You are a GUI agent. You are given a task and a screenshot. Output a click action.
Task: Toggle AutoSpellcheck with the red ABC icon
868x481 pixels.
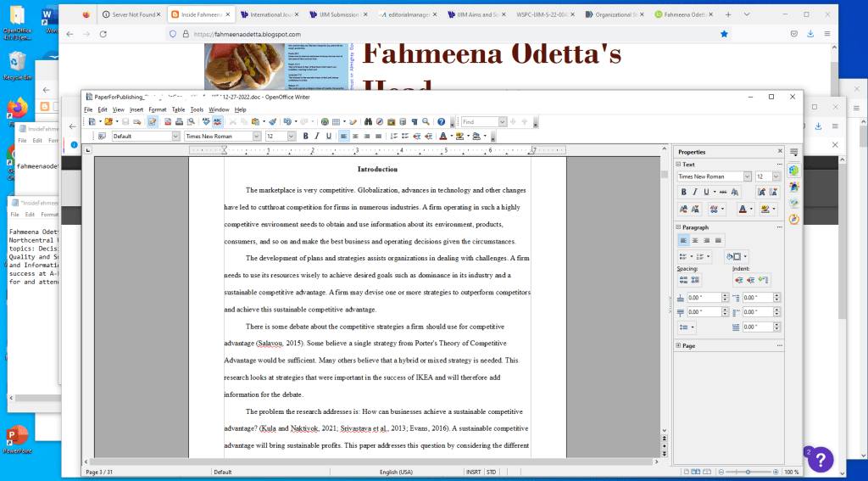click(218, 121)
